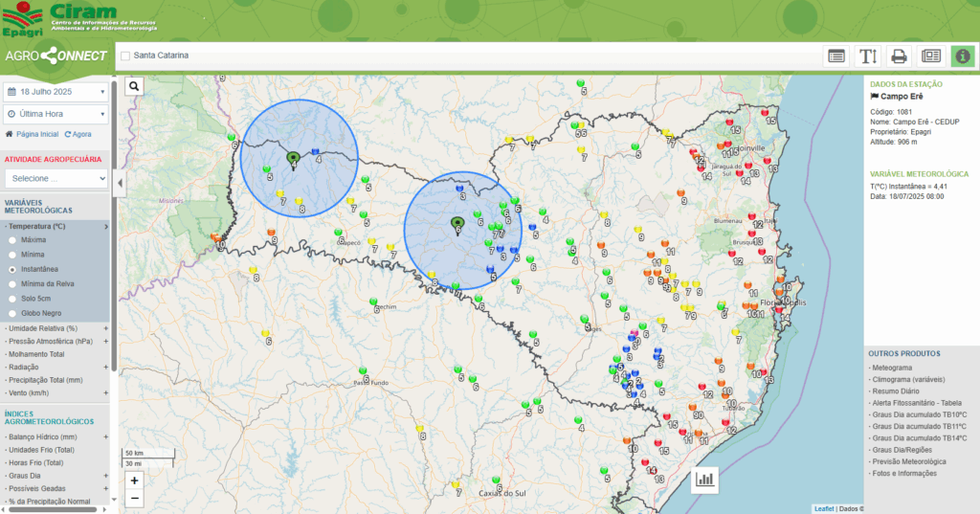The image size is (980, 514).
Task: Check the Santa Catarina checkbox
Action: [125, 56]
